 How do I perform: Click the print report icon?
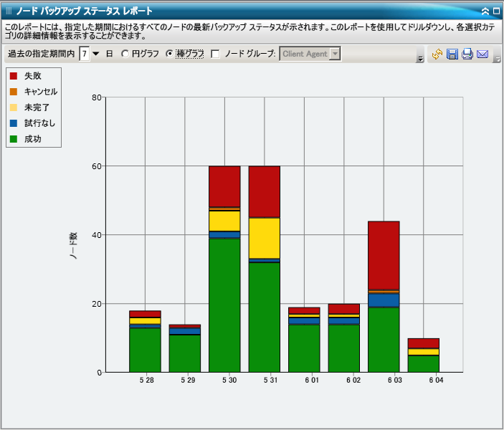click(467, 54)
